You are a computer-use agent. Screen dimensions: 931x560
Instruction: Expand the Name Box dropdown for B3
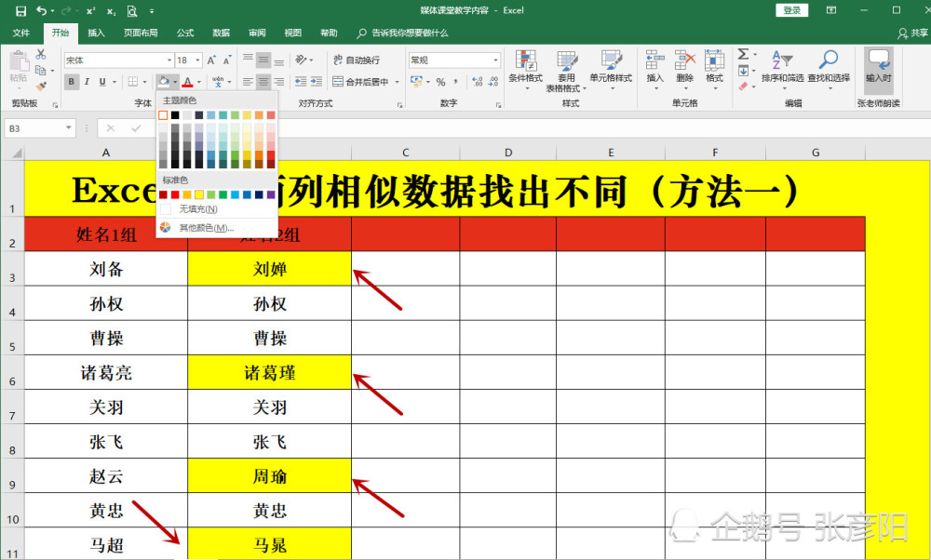pos(69,128)
